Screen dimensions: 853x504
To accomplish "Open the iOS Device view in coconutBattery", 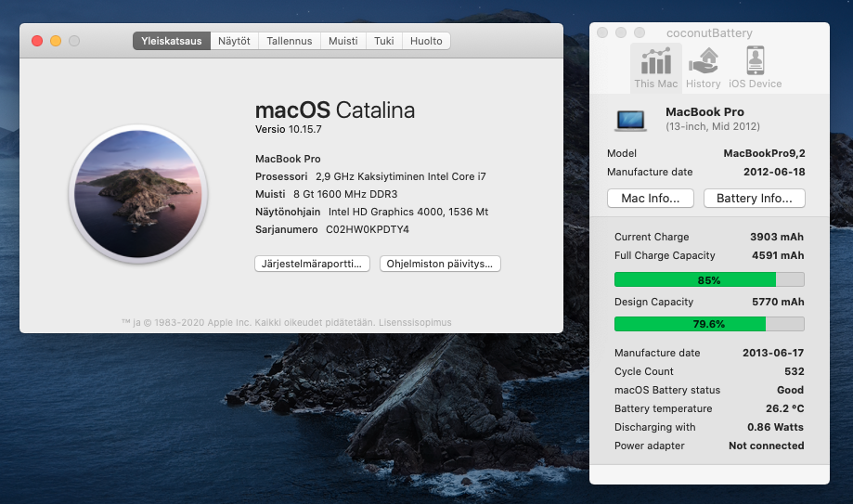I will click(756, 68).
